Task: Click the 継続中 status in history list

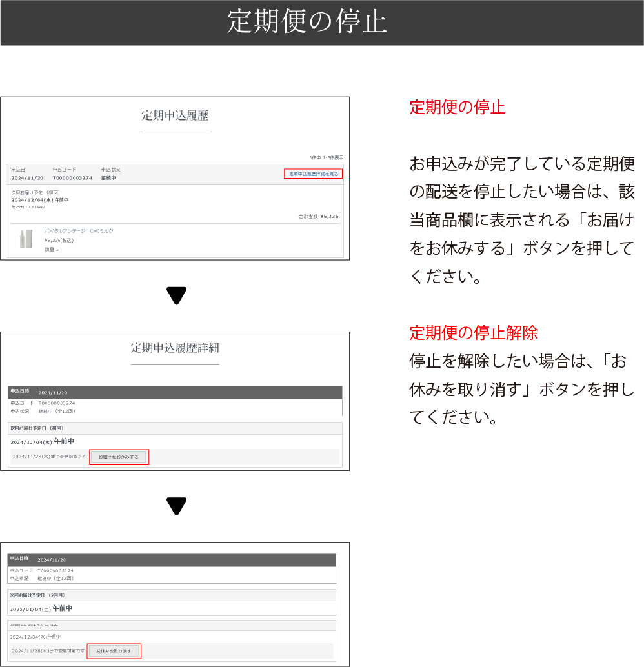Action: point(108,178)
